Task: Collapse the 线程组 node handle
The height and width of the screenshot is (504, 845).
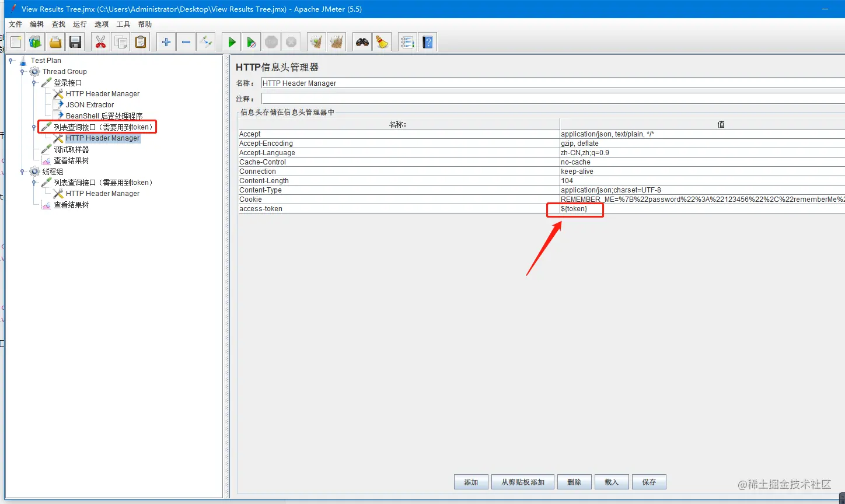Action: pos(23,171)
